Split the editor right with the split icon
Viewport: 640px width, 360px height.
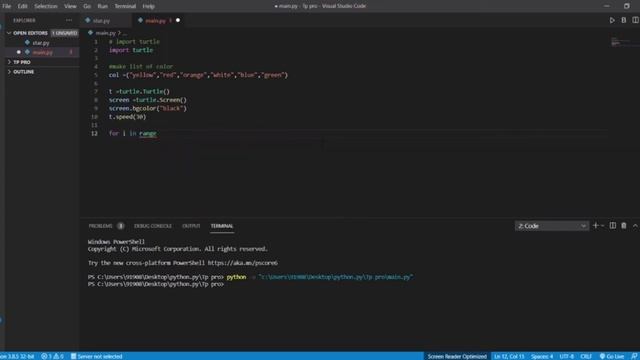(636, 20)
